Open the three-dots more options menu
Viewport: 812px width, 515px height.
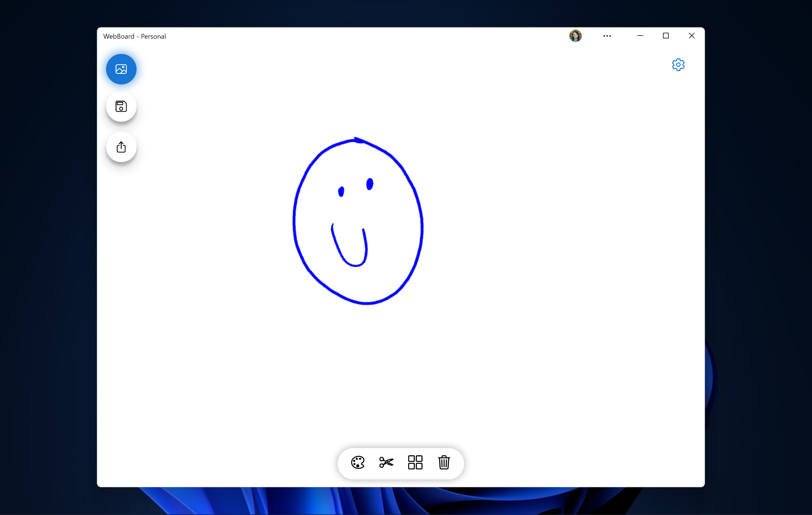(607, 36)
